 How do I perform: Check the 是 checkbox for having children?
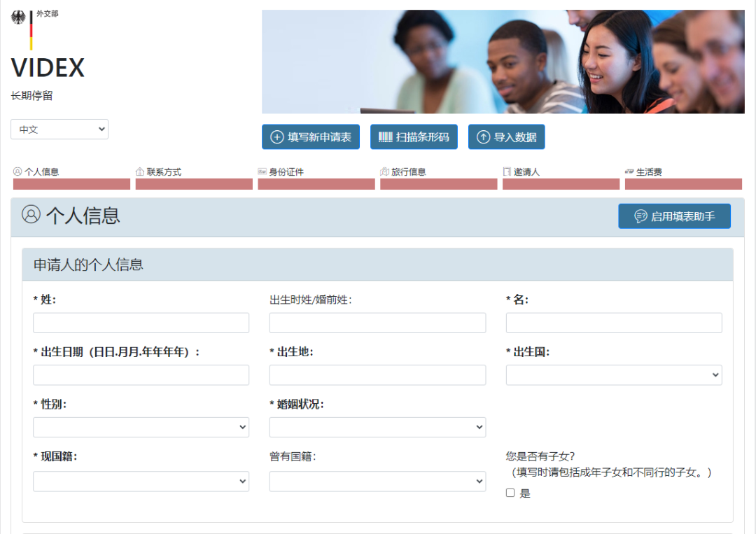(x=510, y=493)
